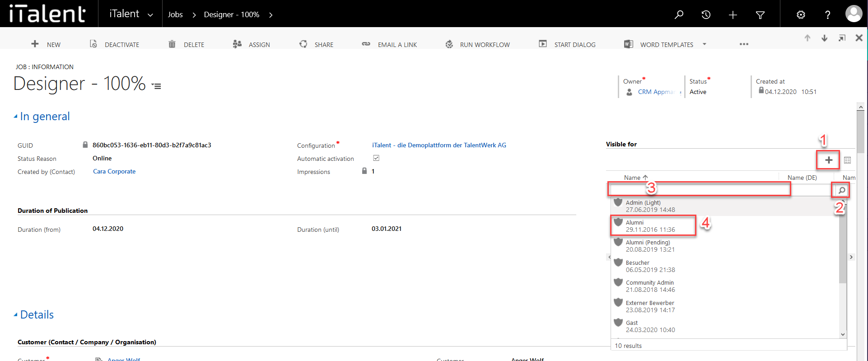Click EMAIL A LINK command
The height and width of the screenshot is (361, 868).
coord(389,44)
